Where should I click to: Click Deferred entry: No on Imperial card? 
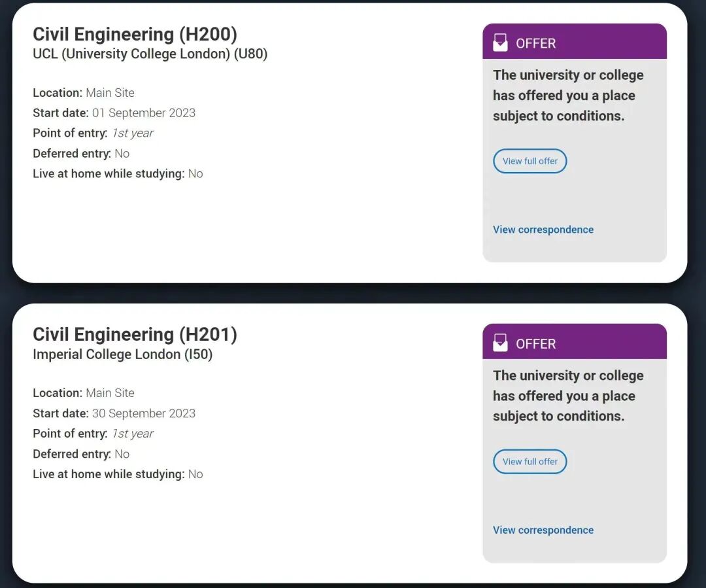pyautogui.click(x=81, y=454)
